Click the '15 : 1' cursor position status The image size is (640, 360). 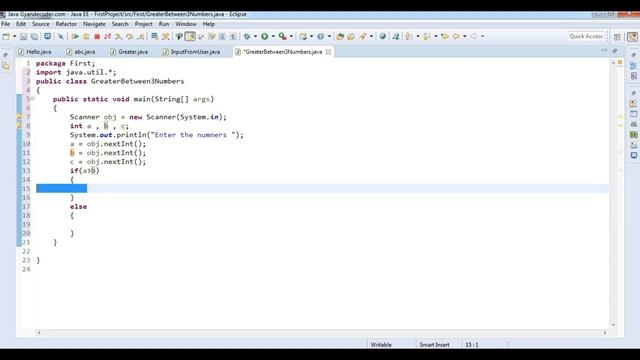[x=471, y=345]
